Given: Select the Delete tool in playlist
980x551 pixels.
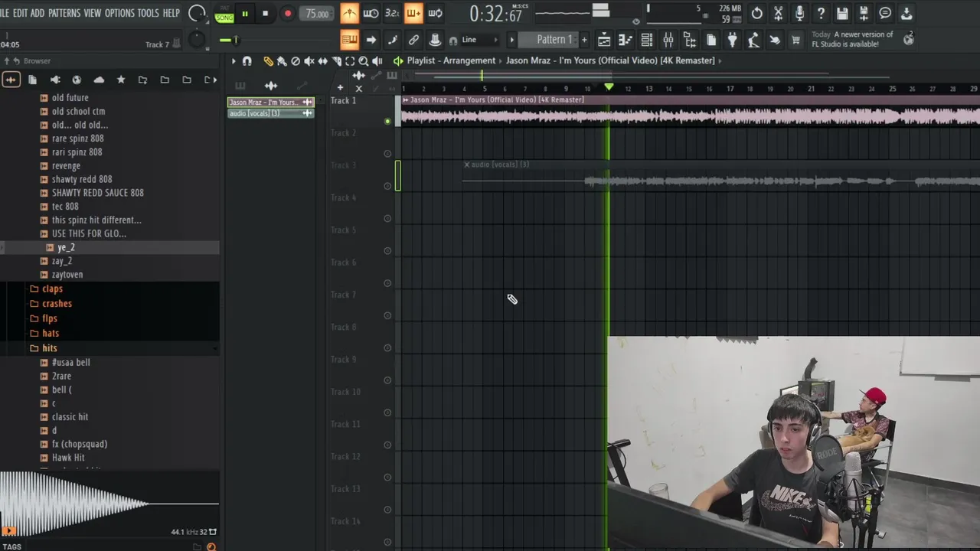Looking at the screenshot, I should pos(296,61).
